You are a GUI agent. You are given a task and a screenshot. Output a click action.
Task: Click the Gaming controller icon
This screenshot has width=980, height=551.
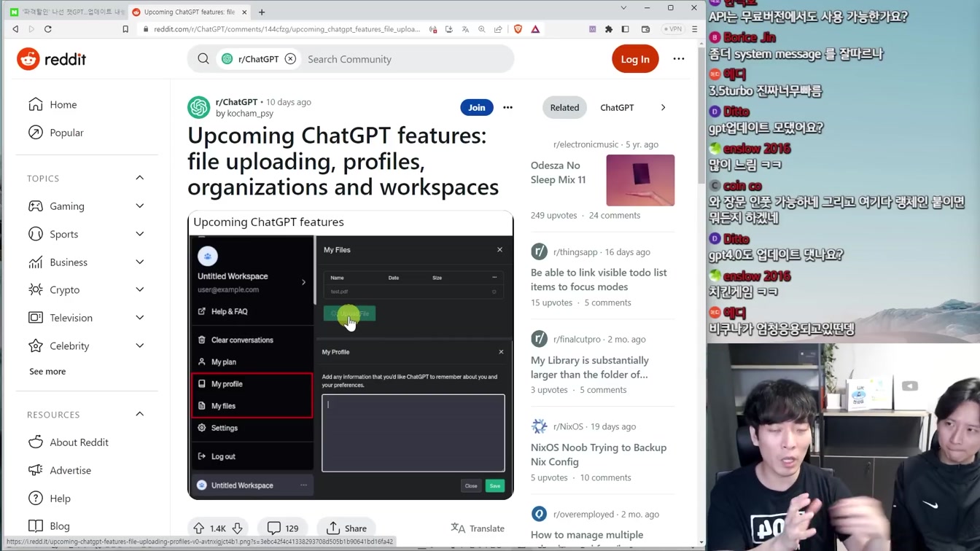(36, 206)
